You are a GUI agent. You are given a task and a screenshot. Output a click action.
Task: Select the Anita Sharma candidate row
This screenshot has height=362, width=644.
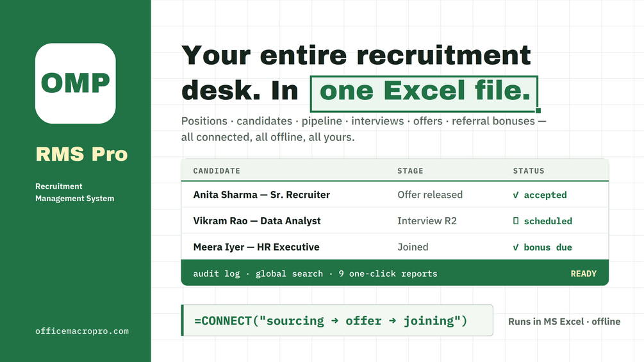pos(395,195)
